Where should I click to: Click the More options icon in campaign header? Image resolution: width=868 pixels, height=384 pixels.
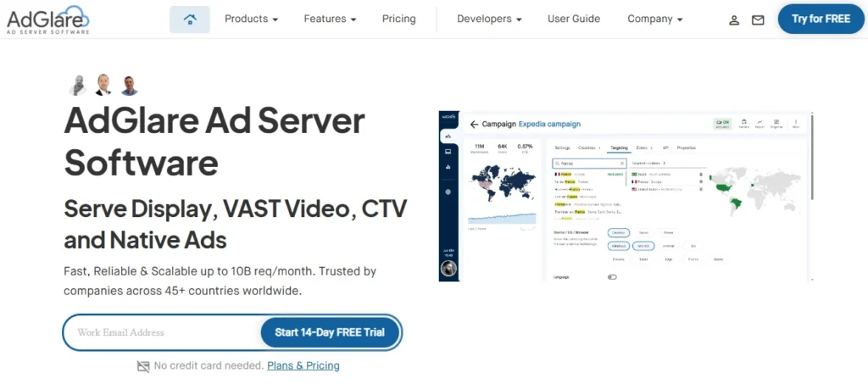click(x=795, y=124)
